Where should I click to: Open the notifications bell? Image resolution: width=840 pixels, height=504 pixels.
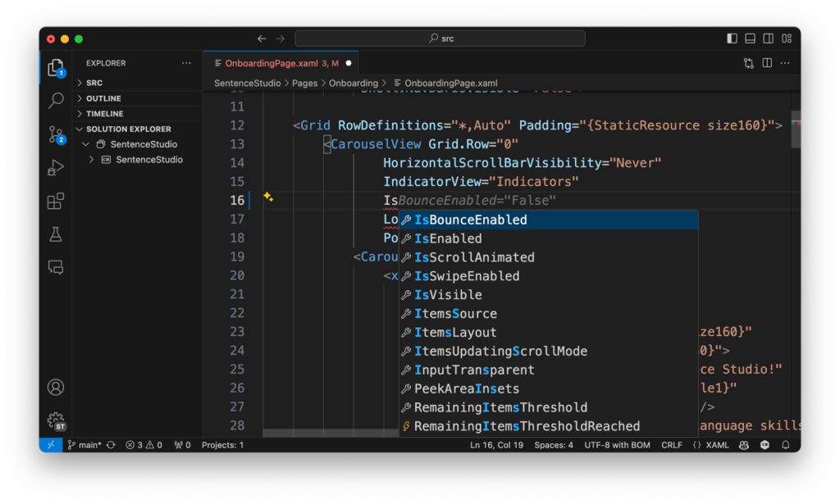[785, 444]
